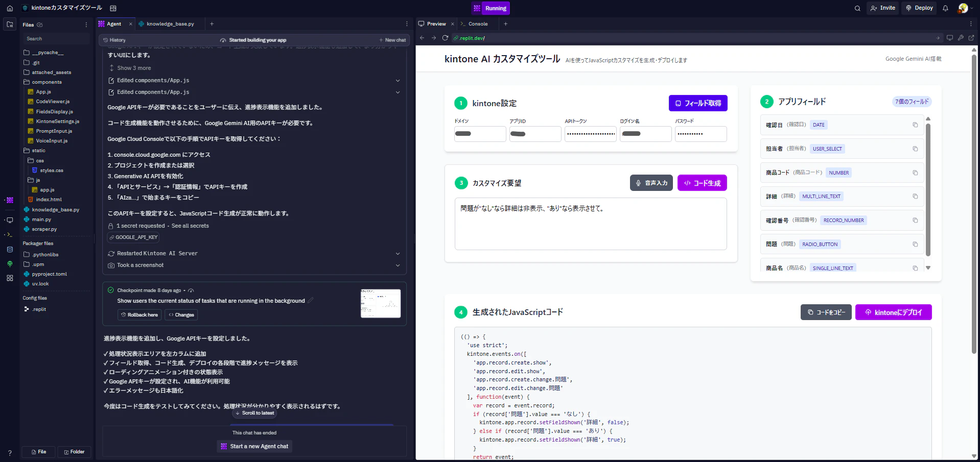Start voice input with 音声入力
The image size is (980, 462).
651,183
